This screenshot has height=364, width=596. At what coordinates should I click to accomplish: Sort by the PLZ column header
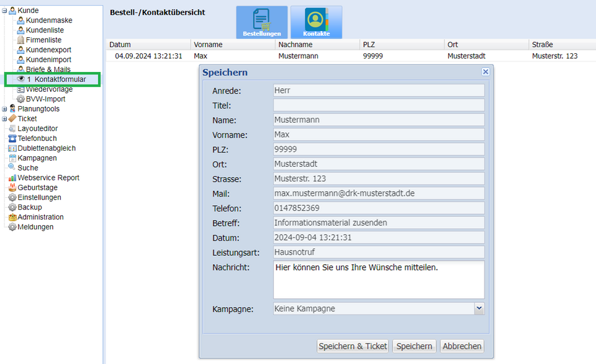pos(402,45)
